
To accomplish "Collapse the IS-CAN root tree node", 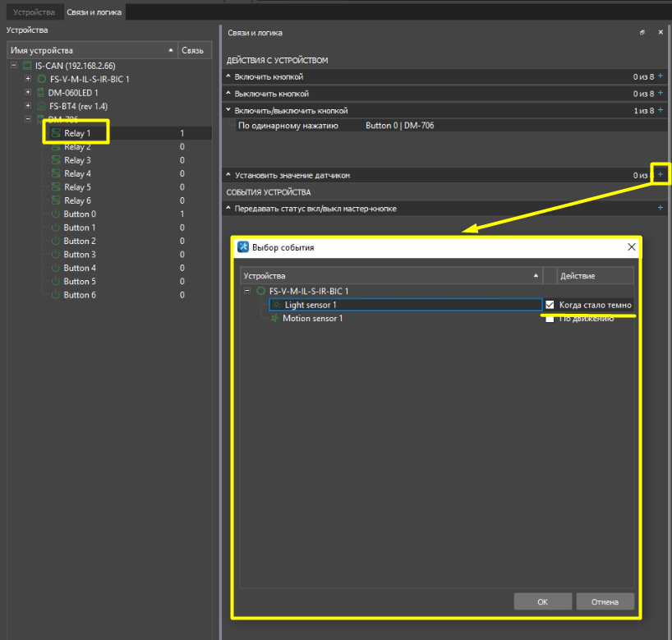I will 13,65.
